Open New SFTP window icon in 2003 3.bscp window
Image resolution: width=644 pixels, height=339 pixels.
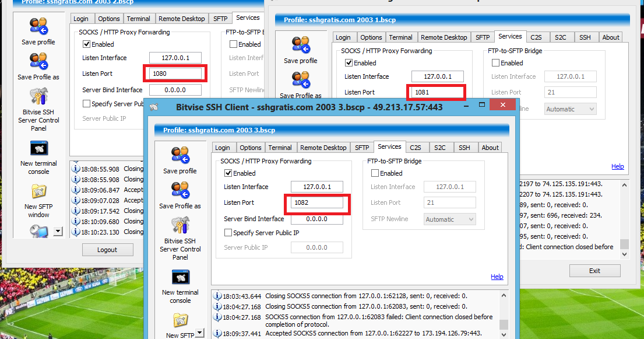pyautogui.click(x=180, y=320)
